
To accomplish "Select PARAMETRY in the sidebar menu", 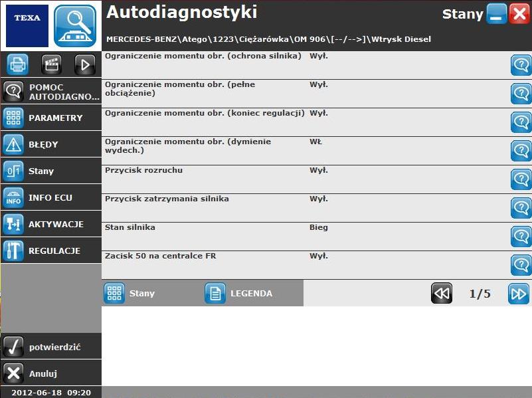I will tap(51, 118).
